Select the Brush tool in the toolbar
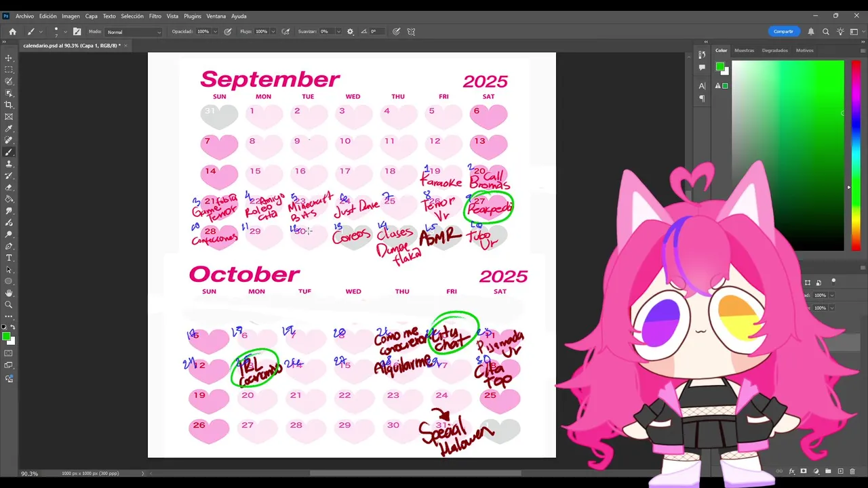This screenshot has width=868, height=488. pos(9,152)
